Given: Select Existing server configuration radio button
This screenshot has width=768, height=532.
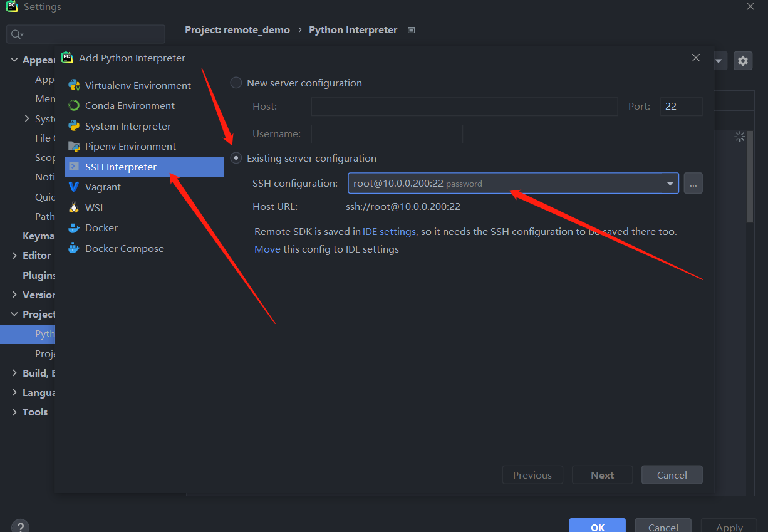Looking at the screenshot, I should pyautogui.click(x=236, y=158).
